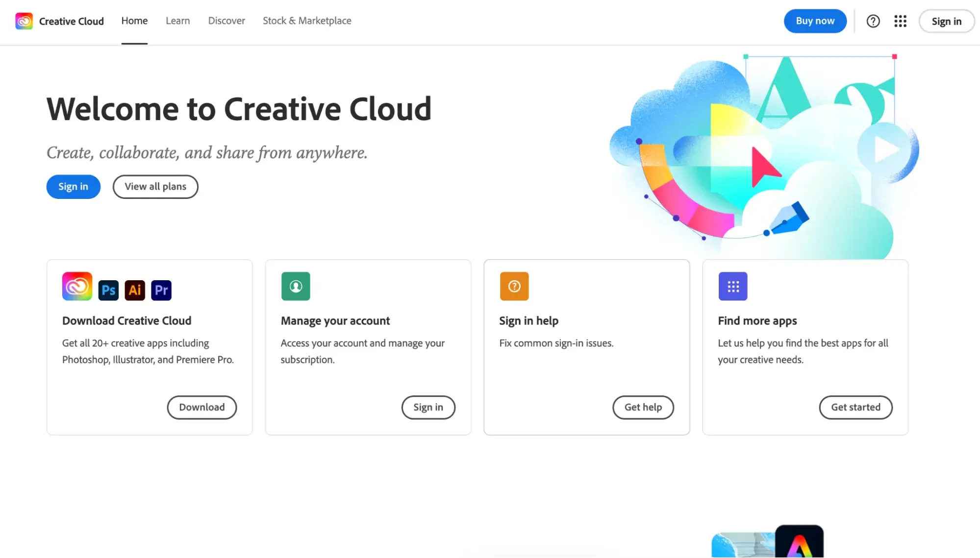Click the Creative Cloud app icon in Download card
980x558 pixels.
click(x=77, y=286)
